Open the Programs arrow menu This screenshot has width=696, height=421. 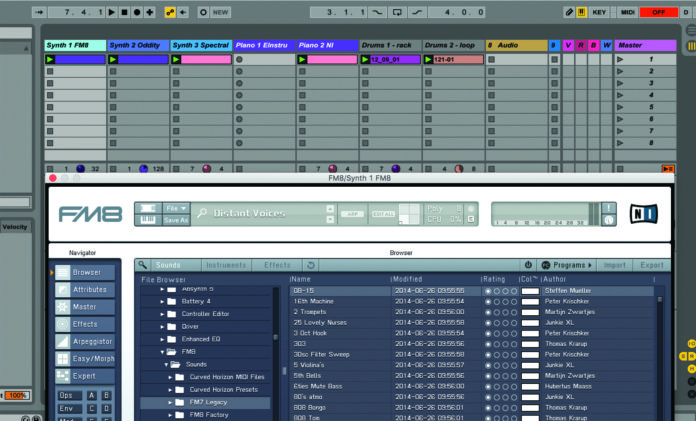pyautogui.click(x=567, y=265)
